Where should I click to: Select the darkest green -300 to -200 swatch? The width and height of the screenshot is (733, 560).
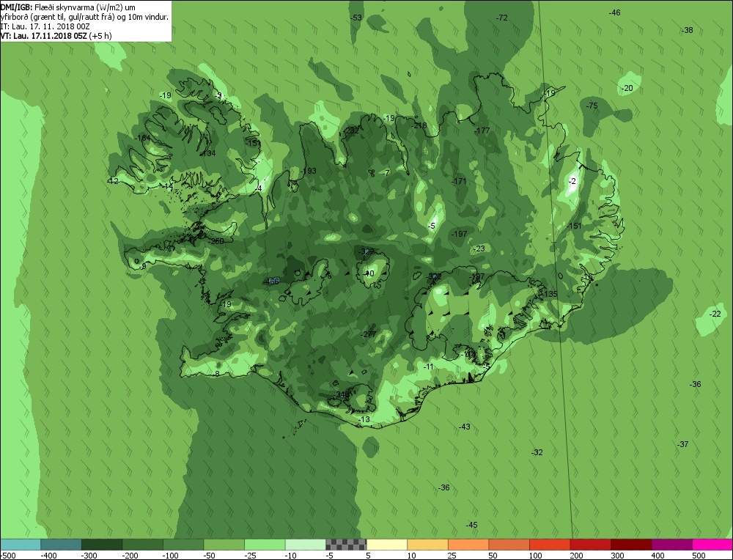[101, 545]
